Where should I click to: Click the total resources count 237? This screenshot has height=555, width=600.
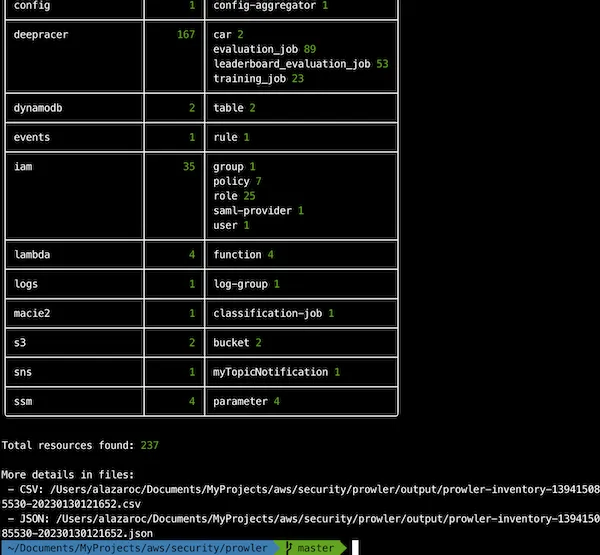click(x=149, y=446)
